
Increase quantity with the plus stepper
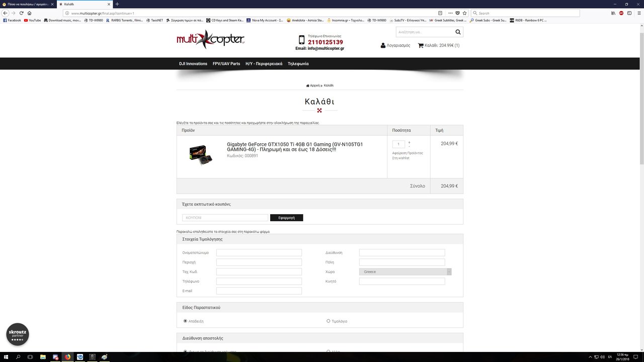click(409, 142)
